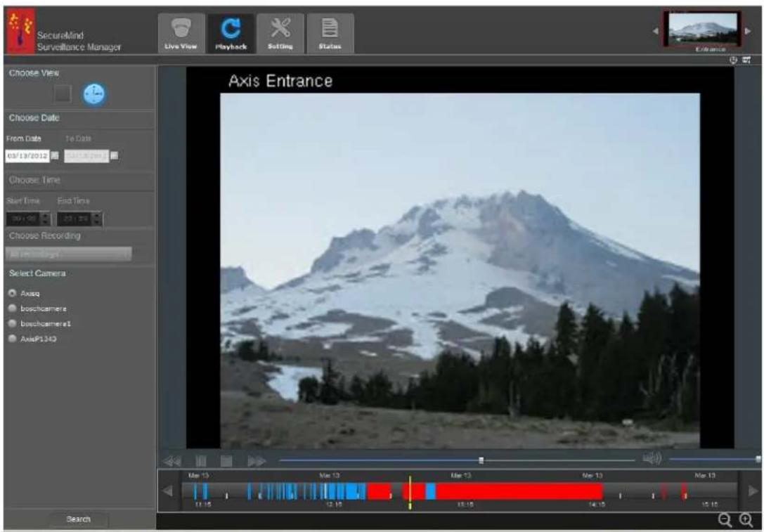Adjust the Start Time spinner arrows

46,219
